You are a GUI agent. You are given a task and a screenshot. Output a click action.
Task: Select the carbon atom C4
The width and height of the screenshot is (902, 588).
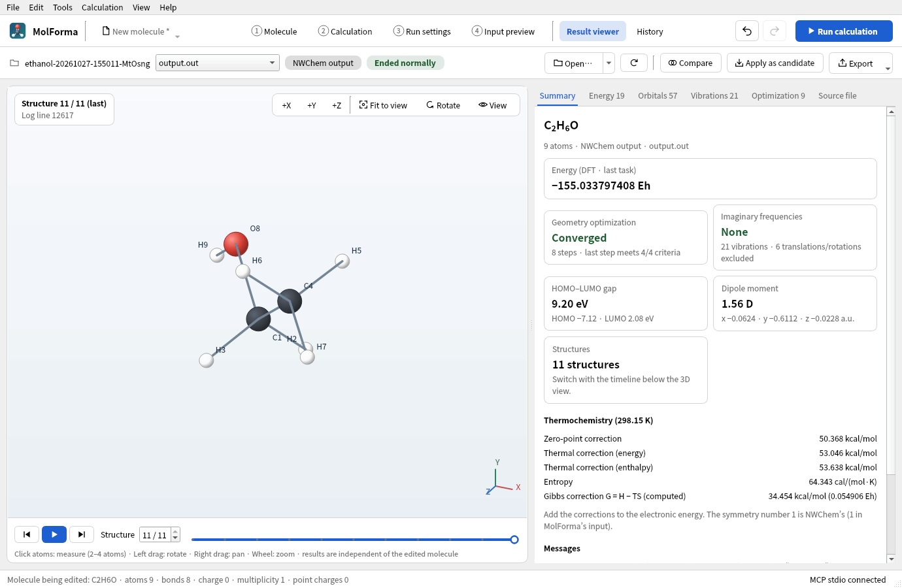tap(290, 301)
